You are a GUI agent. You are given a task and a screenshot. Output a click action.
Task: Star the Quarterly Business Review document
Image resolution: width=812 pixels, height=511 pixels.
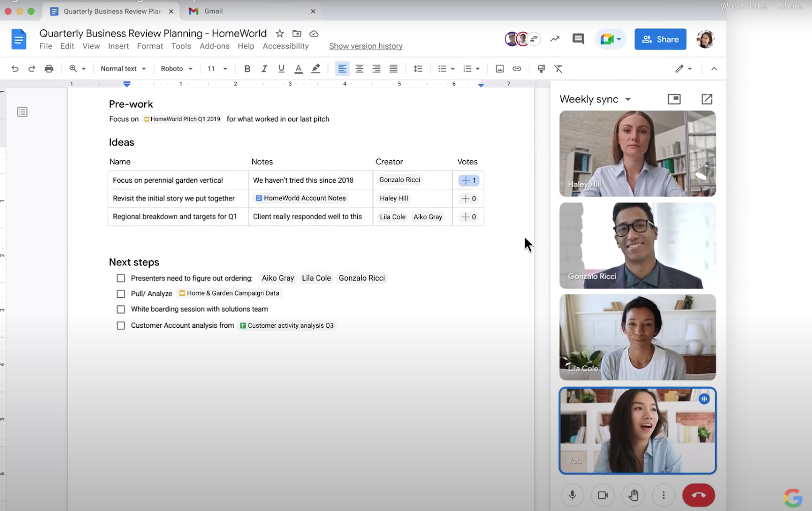coord(280,33)
